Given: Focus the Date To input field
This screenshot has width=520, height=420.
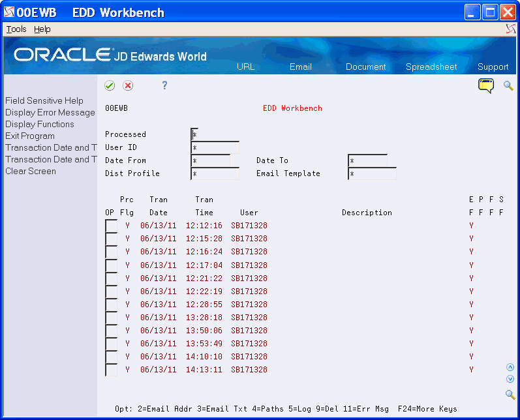Looking at the screenshot, I should [x=367, y=160].
